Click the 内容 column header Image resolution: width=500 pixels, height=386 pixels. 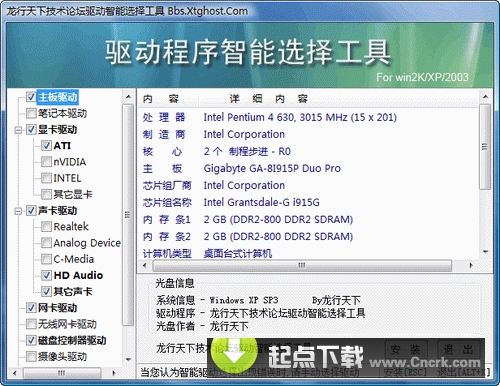click(x=168, y=99)
